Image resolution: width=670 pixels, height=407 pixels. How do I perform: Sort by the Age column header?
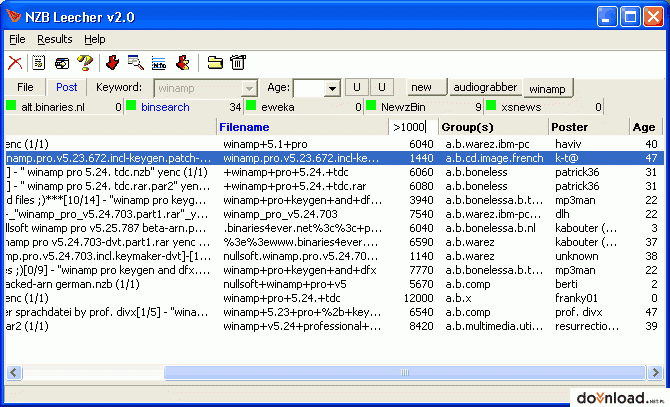[x=646, y=127]
